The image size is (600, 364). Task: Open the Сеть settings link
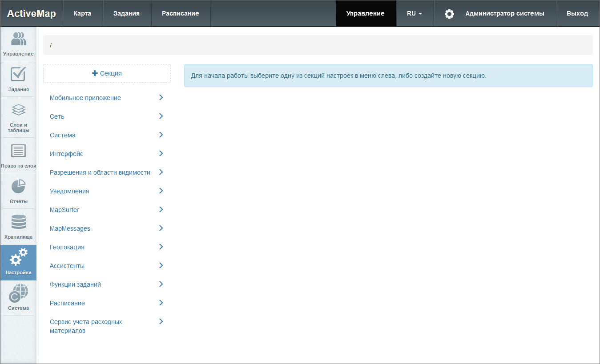coord(57,116)
